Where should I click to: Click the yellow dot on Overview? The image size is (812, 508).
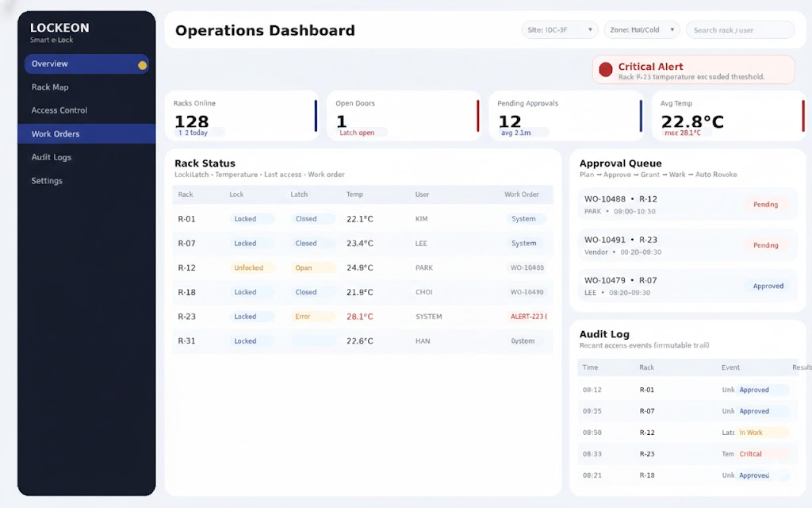(143, 65)
